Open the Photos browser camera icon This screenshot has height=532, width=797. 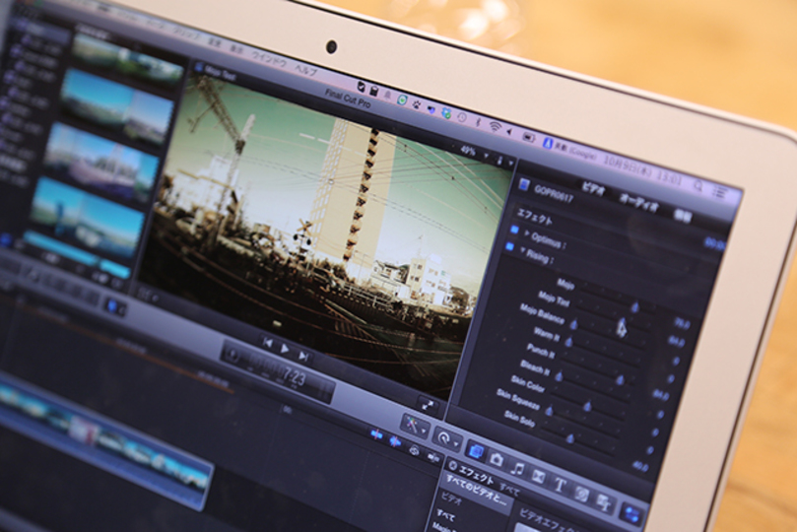(x=497, y=459)
